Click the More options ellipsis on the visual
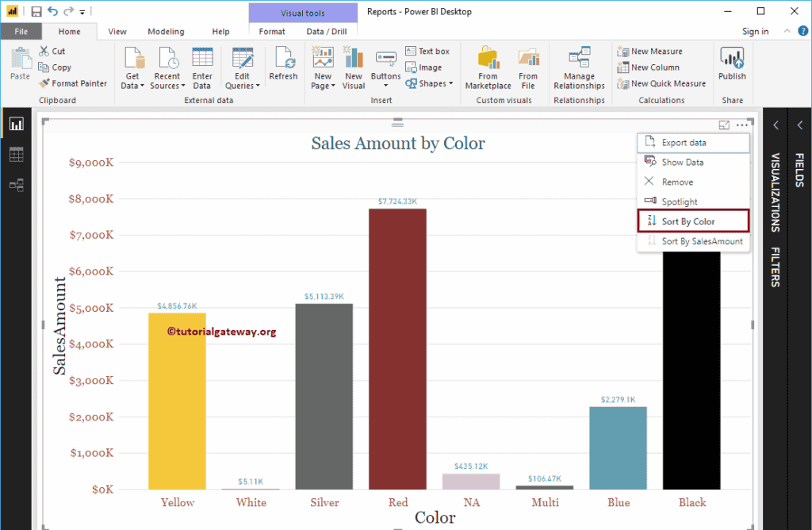This screenshot has height=530, width=812. pos(742,125)
